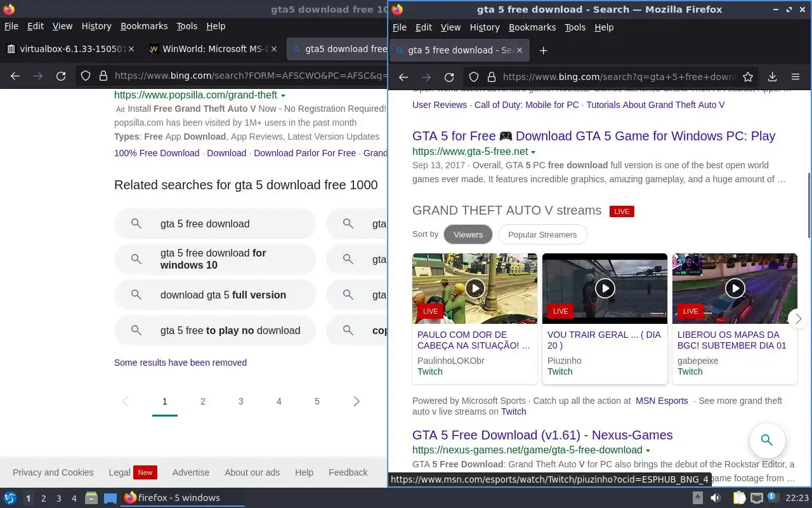
Task: Open the View menu in the right window
Action: point(450,27)
